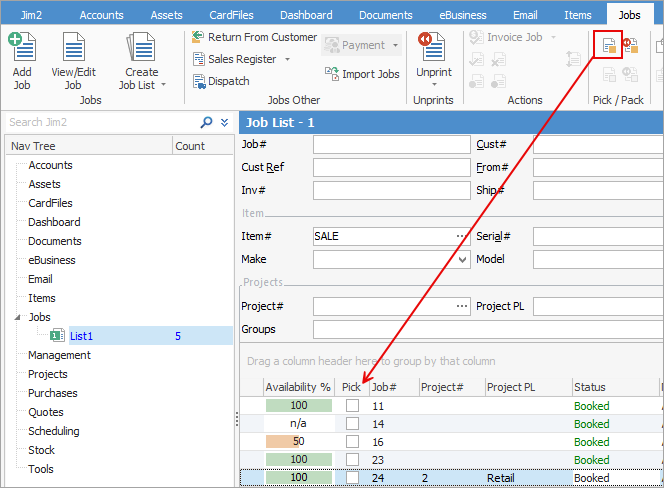Expand search options double chevron

coord(224,122)
